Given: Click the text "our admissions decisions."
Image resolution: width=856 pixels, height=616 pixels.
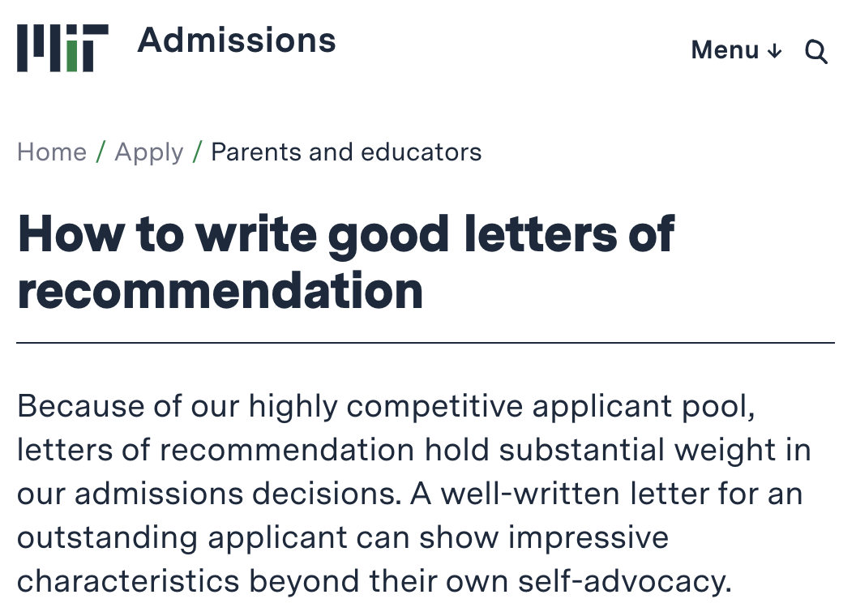Looking at the screenshot, I should (209, 494).
